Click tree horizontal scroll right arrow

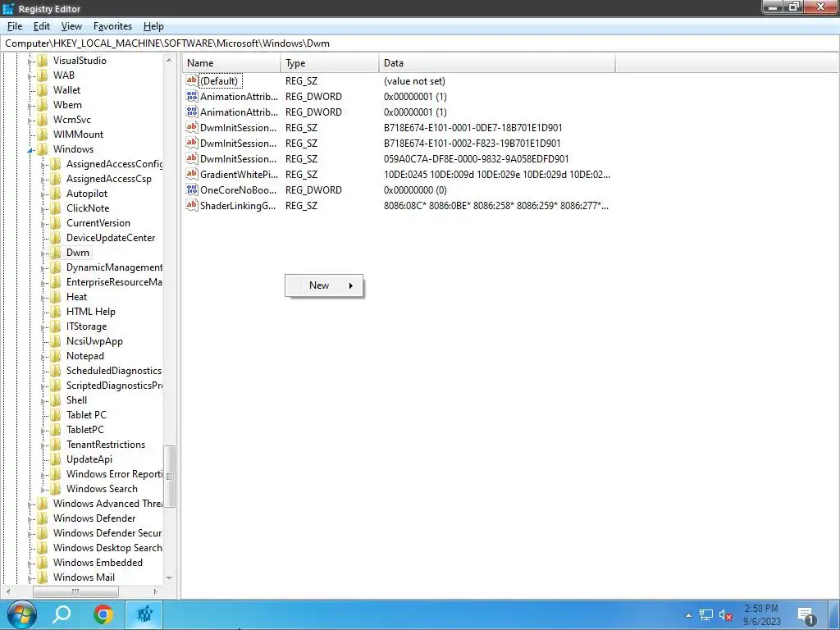click(155, 591)
